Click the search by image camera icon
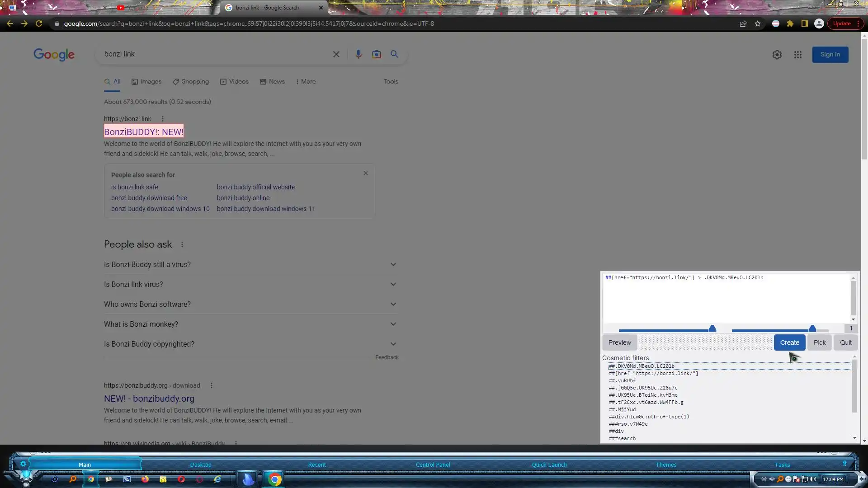The image size is (868, 488). [376, 54]
